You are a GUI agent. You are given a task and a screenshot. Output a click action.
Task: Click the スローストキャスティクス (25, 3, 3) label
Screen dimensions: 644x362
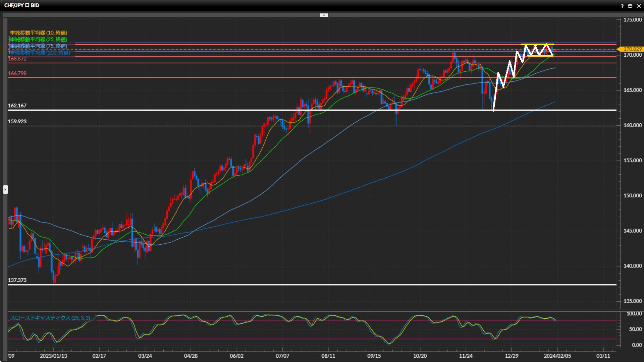tap(50, 318)
